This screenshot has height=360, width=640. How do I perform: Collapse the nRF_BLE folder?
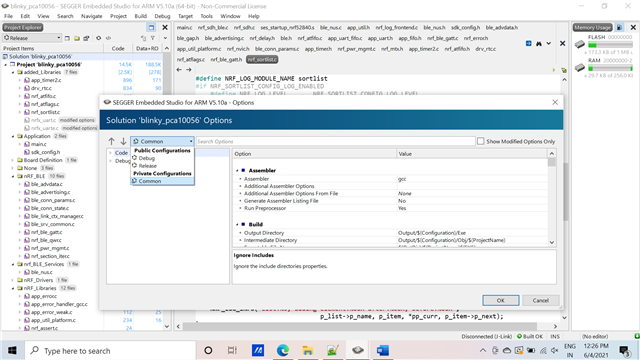[13, 176]
